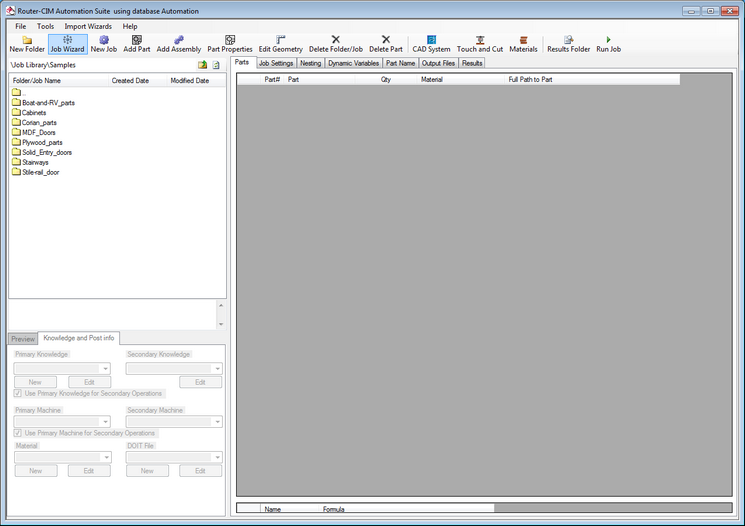745x526 pixels.
Task: Switch to the Nesting tab
Action: [310, 63]
